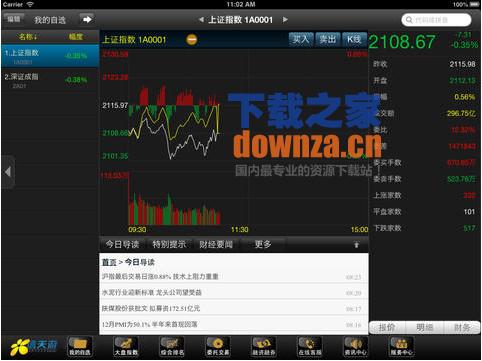Expand news panel with up-arrow icon
Screen dimensions: 482x361
pyautogui.click(x=356, y=245)
